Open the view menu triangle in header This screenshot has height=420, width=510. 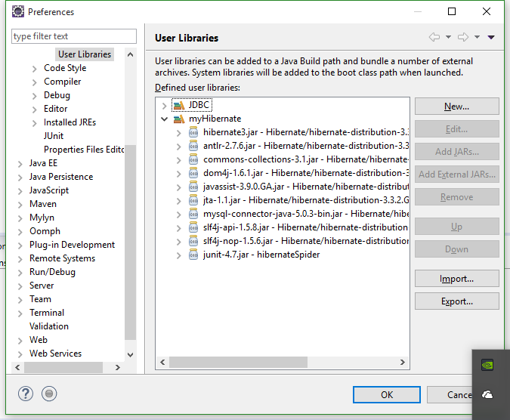tap(491, 37)
